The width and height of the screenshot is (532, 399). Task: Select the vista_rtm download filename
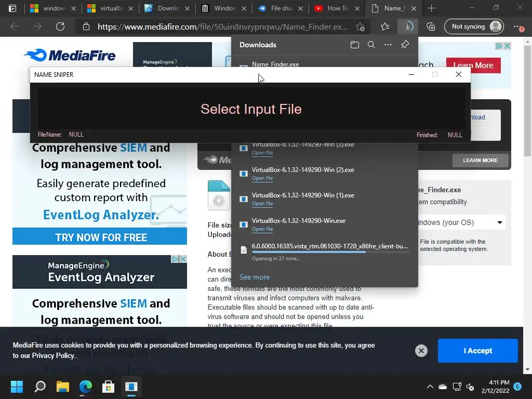[x=330, y=246]
